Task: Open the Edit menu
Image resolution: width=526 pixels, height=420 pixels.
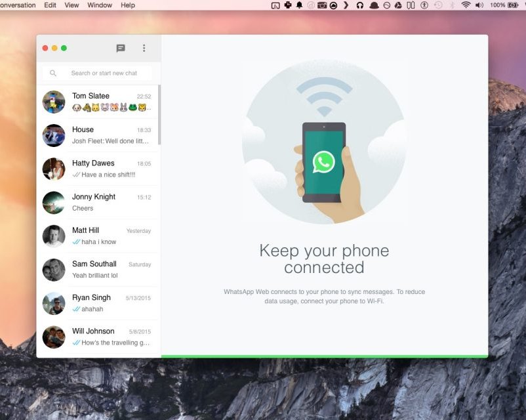Action: coord(50,5)
